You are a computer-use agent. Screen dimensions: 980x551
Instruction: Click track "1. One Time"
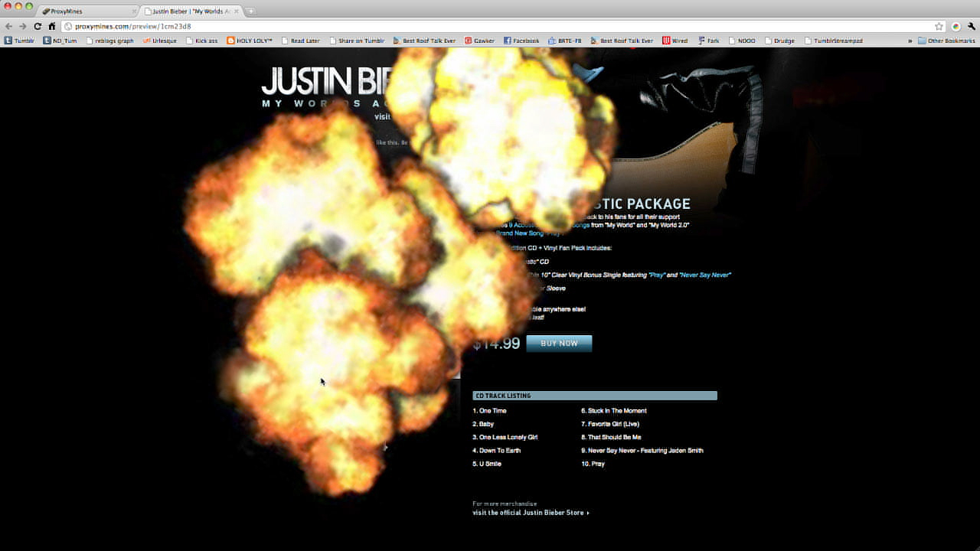click(x=489, y=411)
